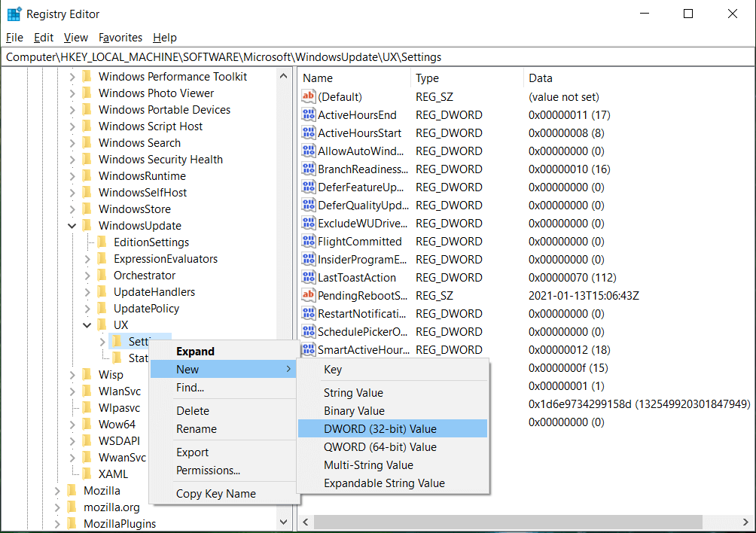Screen dimensions: 756x533
Task: Click Expand in context menu
Action: [223, 352]
